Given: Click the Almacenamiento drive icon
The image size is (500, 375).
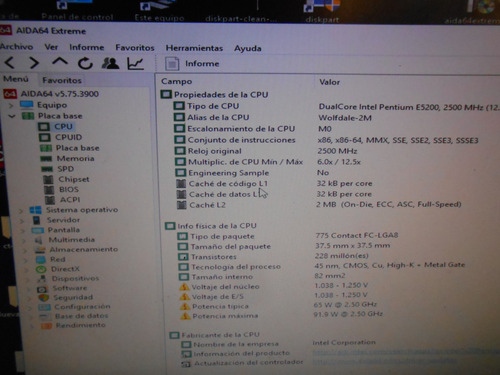Looking at the screenshot, I should pos(40,250).
